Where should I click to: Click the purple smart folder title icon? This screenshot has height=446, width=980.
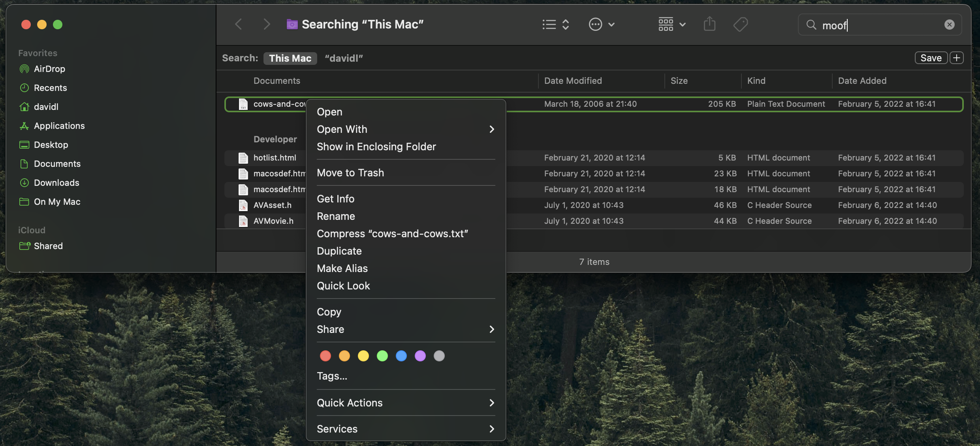(x=292, y=24)
